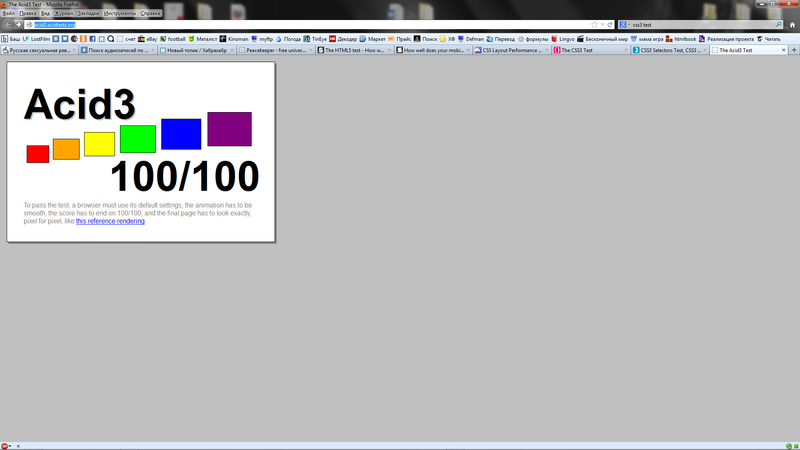
Task: Click the purple square on the Acid3 page
Action: 230,129
